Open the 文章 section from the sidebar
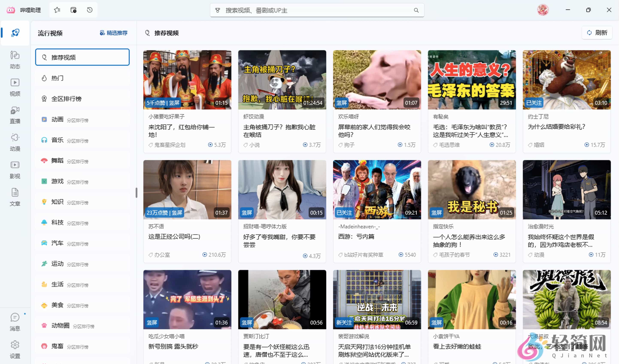The width and height of the screenshot is (619, 364). pos(15,197)
